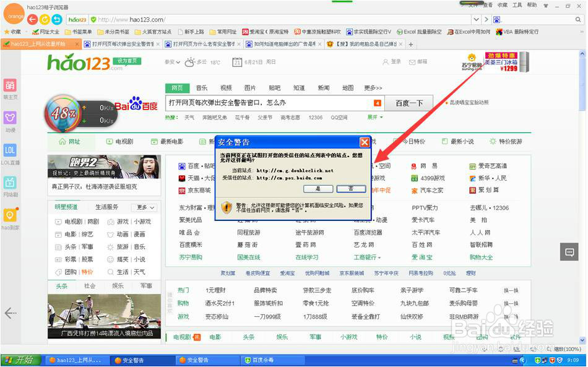The image size is (588, 367).
Task: Open a new tab with plus button
Action: point(411,44)
